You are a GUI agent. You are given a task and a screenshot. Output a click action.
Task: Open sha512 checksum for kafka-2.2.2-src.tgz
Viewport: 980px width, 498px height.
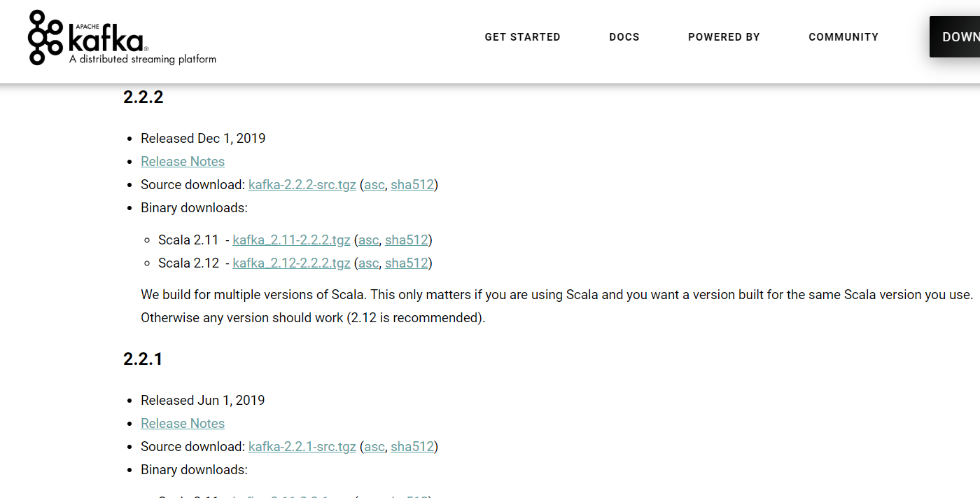click(412, 185)
